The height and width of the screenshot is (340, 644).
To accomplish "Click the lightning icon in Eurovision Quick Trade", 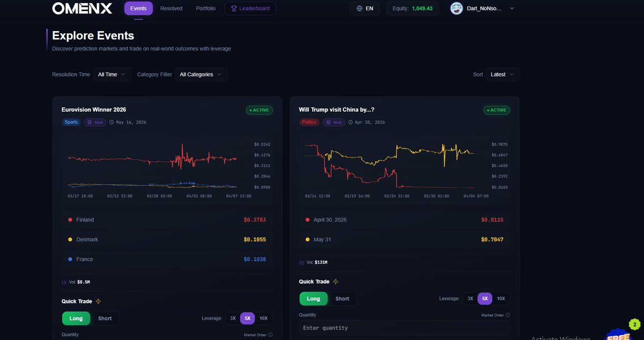I will click(98, 302).
